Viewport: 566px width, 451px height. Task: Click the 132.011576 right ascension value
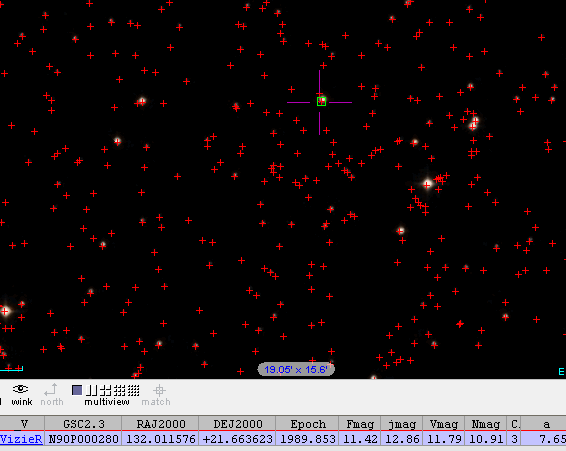161,439
